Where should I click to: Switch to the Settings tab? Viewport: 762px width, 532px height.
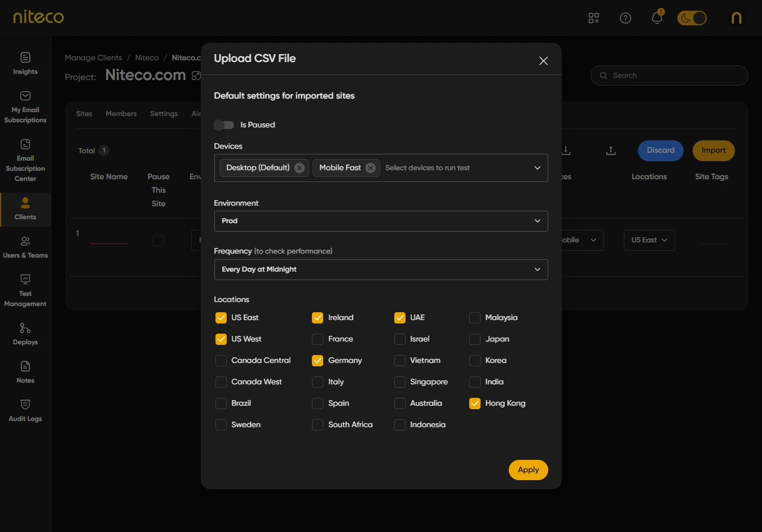tap(164, 114)
